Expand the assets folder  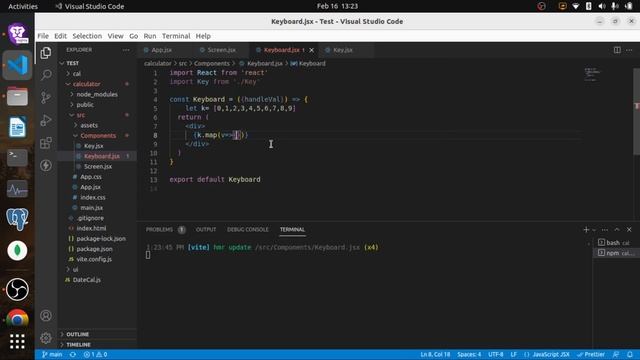pyautogui.click(x=97, y=125)
